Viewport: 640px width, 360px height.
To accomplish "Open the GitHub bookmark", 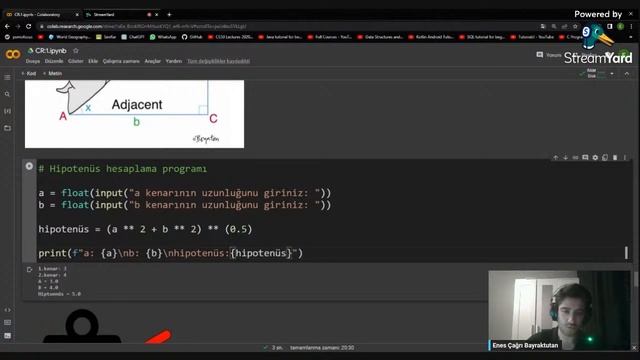I will (192, 37).
